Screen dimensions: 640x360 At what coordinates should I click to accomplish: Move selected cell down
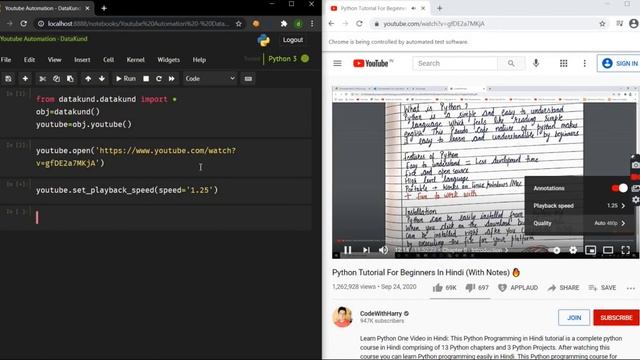tap(102, 79)
